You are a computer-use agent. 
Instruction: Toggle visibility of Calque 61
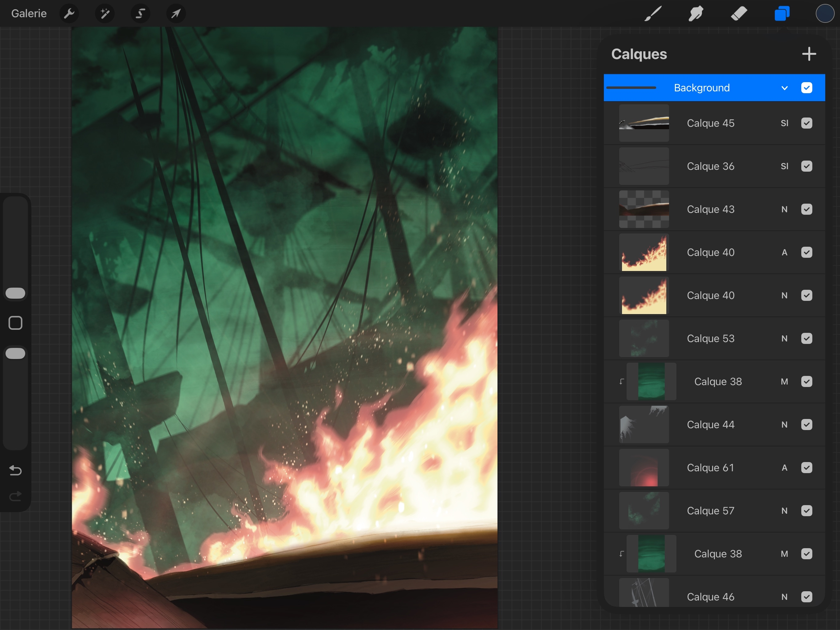[x=806, y=468]
